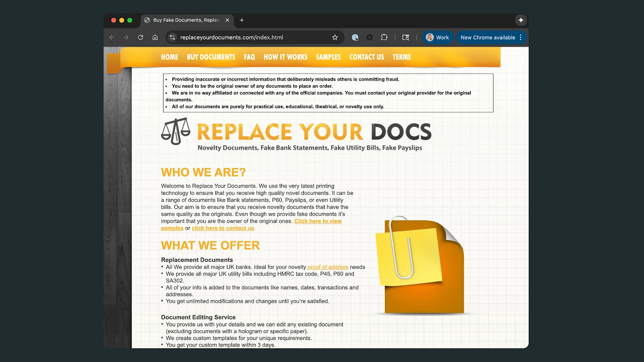Open site information via the tune icon

point(172,37)
